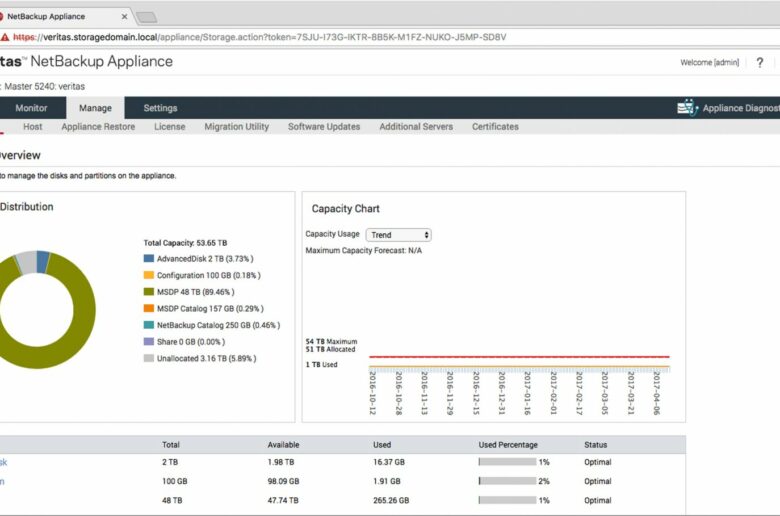Open the Certificates page
The width and height of the screenshot is (780, 516).
pyautogui.click(x=495, y=127)
